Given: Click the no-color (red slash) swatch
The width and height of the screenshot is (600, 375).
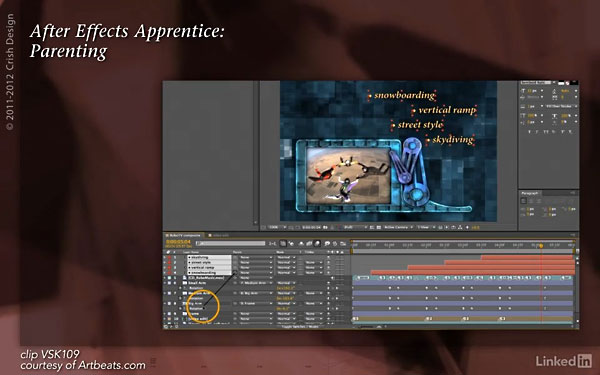Looking at the screenshot, I should pos(567,83).
